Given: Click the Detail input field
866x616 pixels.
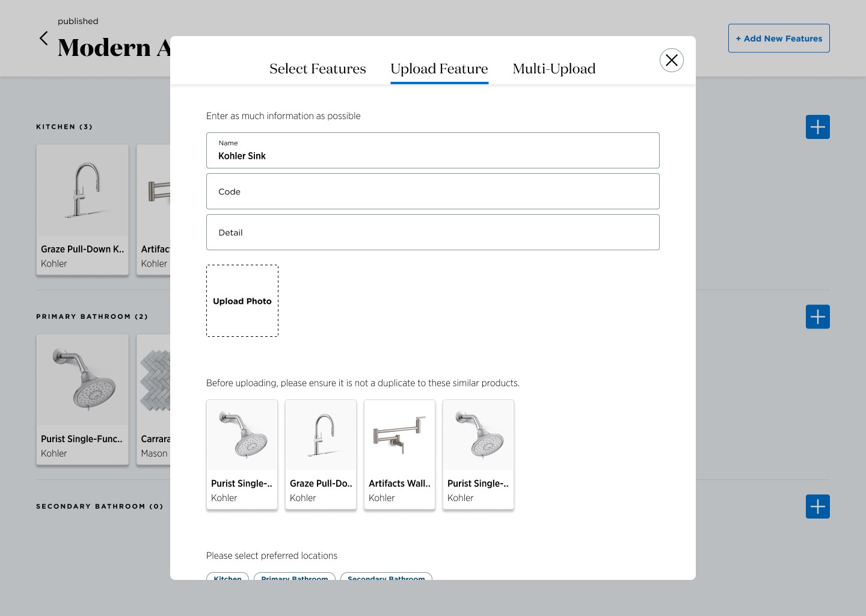Looking at the screenshot, I should click(432, 232).
